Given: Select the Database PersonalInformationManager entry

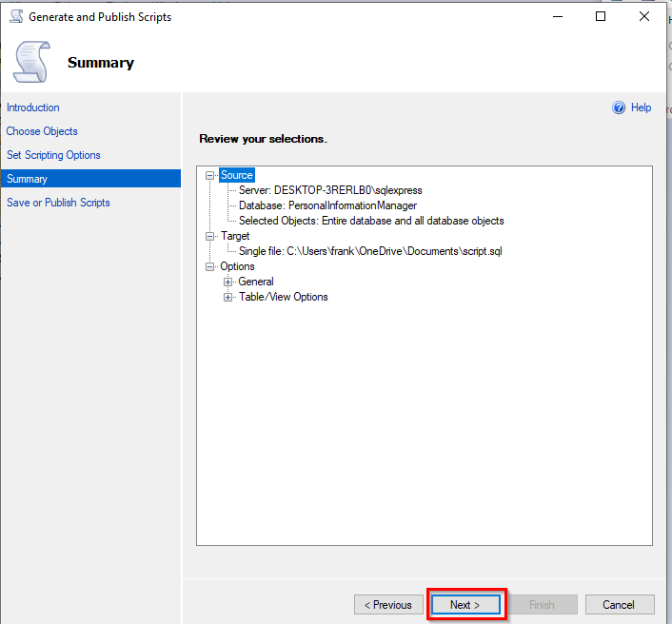Looking at the screenshot, I should pos(327,205).
